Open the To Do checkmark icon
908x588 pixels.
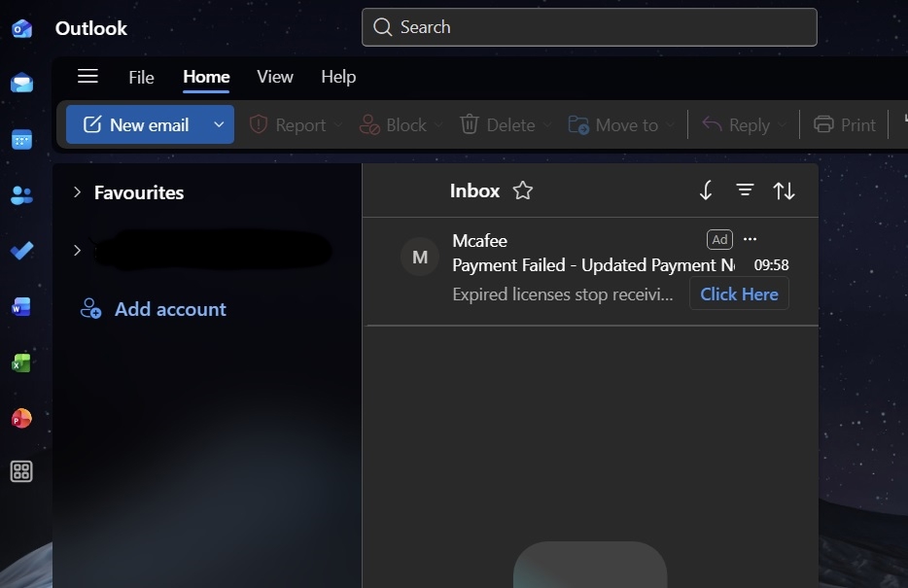[x=21, y=251]
